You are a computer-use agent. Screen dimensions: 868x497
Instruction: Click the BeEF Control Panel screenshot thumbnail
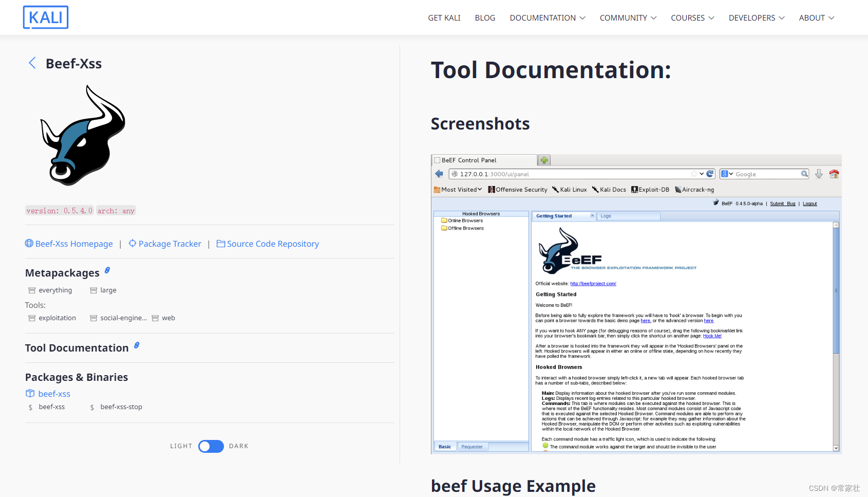[636, 304]
